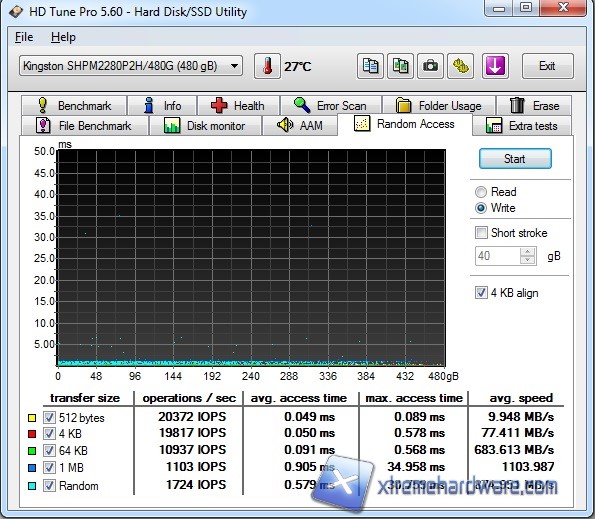This screenshot has width=595, height=519.
Task: Toggle the 4 KB align checkbox
Action: (x=482, y=293)
